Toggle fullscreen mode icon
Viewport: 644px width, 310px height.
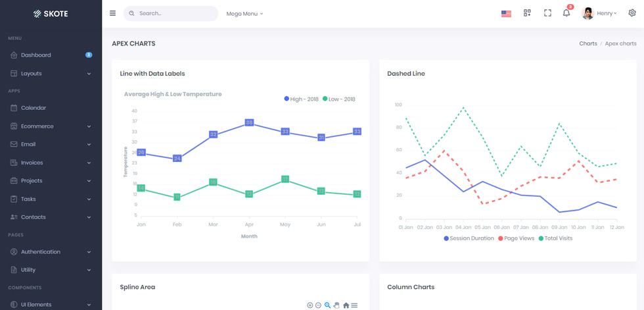tap(547, 13)
